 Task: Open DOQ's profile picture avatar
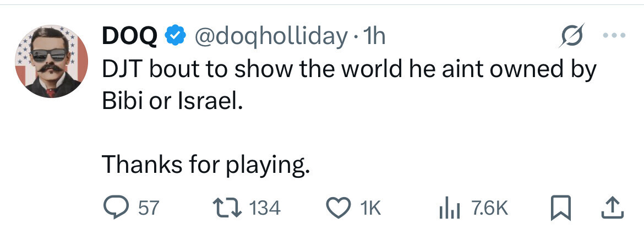(52, 62)
